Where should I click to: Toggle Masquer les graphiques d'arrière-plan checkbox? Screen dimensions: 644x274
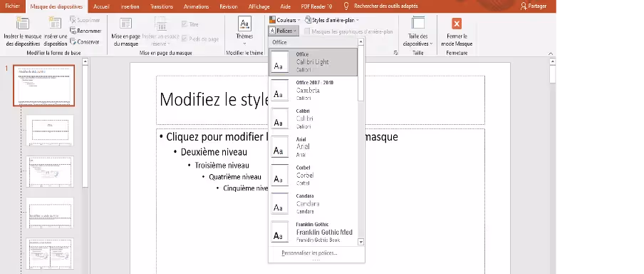[x=307, y=31]
